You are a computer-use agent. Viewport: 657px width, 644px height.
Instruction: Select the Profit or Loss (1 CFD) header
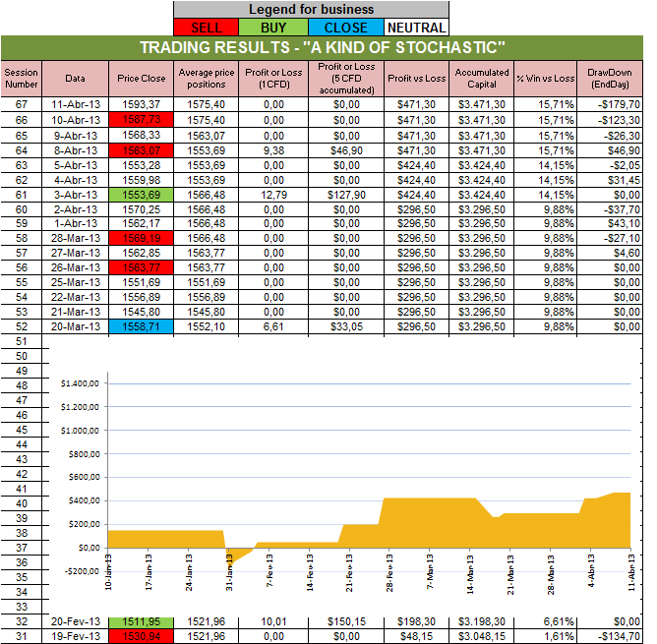pyautogui.click(x=273, y=79)
